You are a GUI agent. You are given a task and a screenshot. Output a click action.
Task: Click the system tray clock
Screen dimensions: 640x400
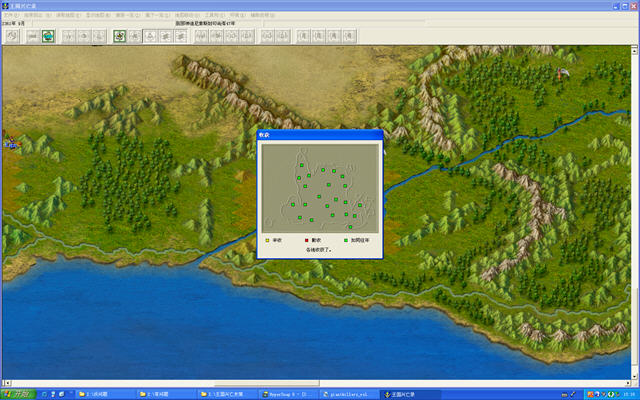click(626, 394)
